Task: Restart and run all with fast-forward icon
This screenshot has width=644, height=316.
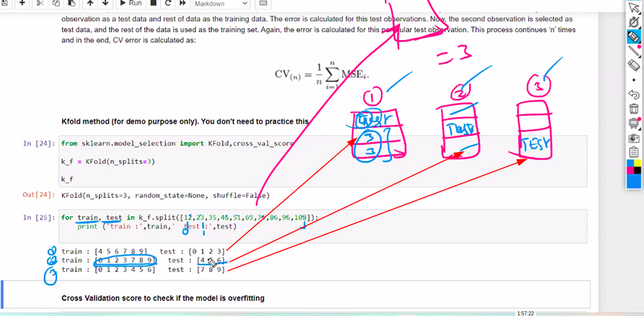Action: point(183,3)
